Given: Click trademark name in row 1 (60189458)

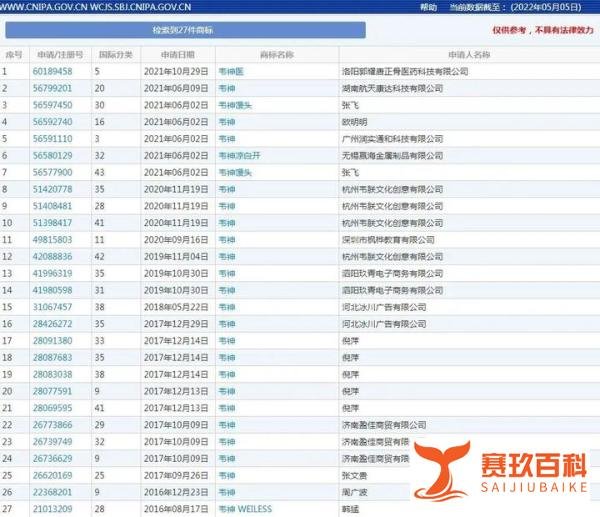Looking at the screenshot, I should click(x=231, y=72).
